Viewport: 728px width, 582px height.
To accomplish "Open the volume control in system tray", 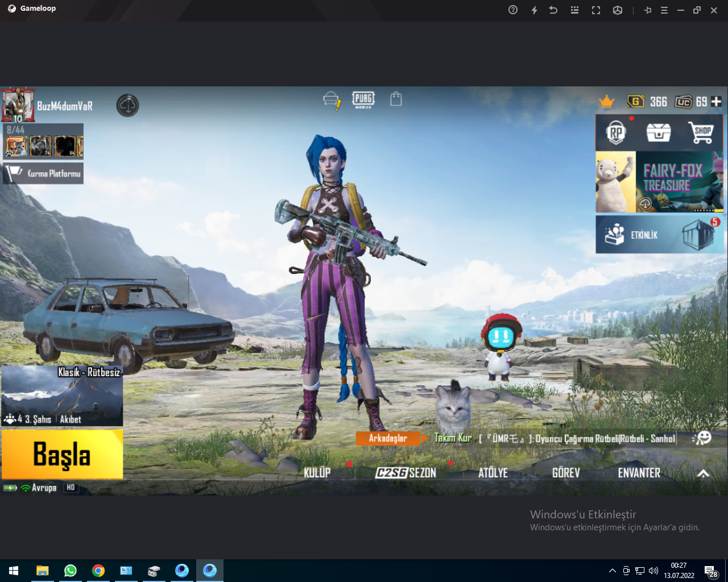I will (x=653, y=571).
